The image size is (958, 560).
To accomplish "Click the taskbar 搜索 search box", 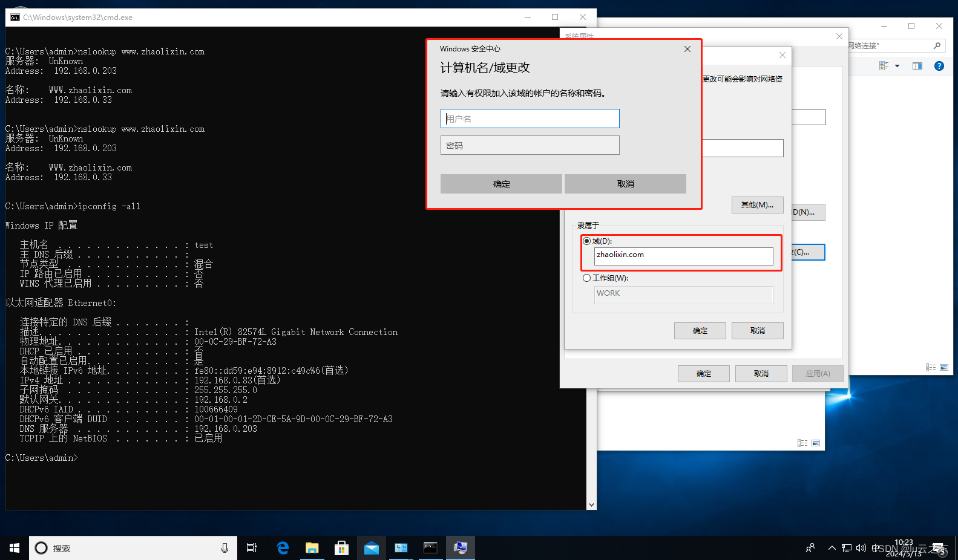I will pos(133,548).
